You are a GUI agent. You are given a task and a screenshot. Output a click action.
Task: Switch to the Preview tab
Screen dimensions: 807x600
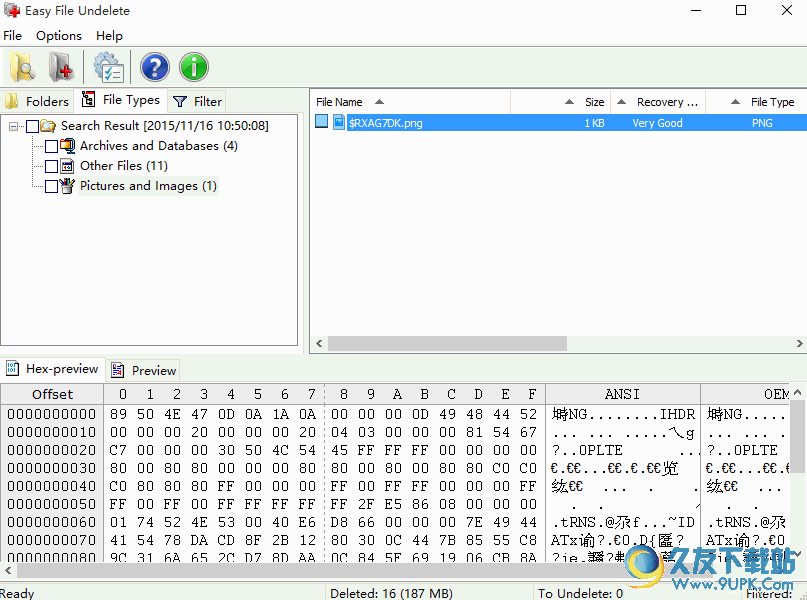144,370
